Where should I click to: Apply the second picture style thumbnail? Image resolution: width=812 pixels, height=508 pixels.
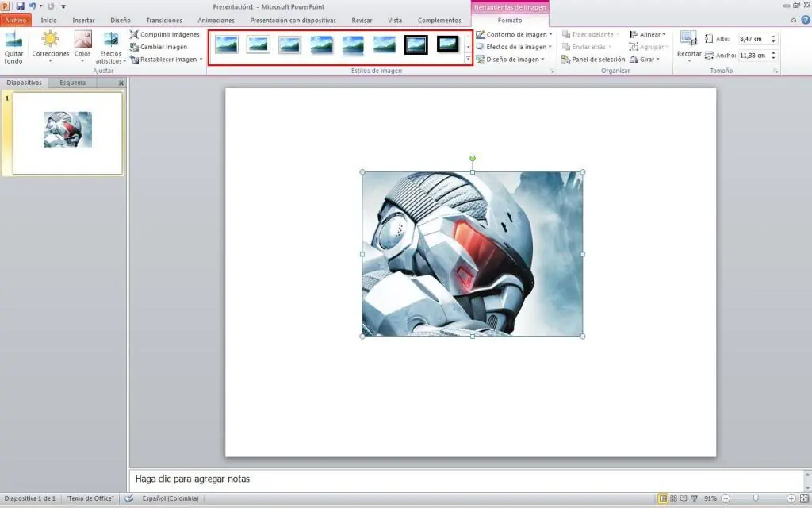[258, 44]
